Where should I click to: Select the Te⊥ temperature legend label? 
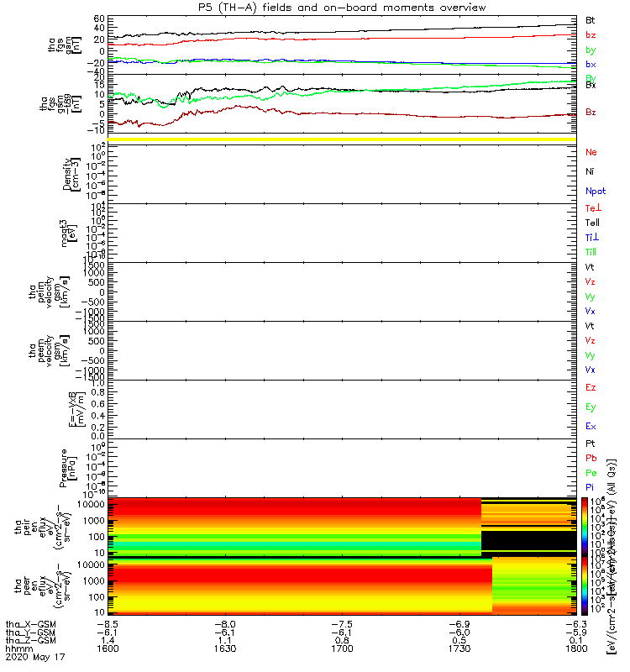click(594, 208)
